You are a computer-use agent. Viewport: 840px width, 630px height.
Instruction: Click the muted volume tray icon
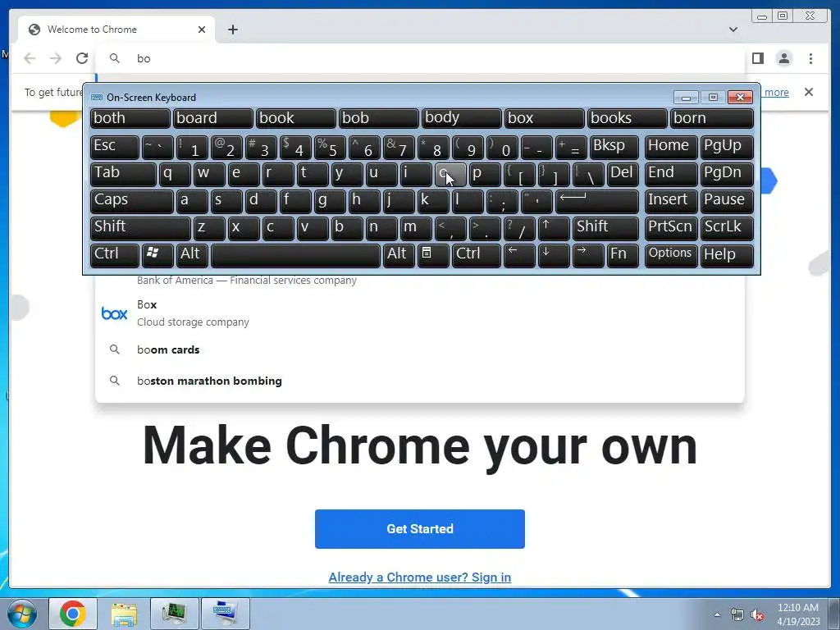click(757, 614)
